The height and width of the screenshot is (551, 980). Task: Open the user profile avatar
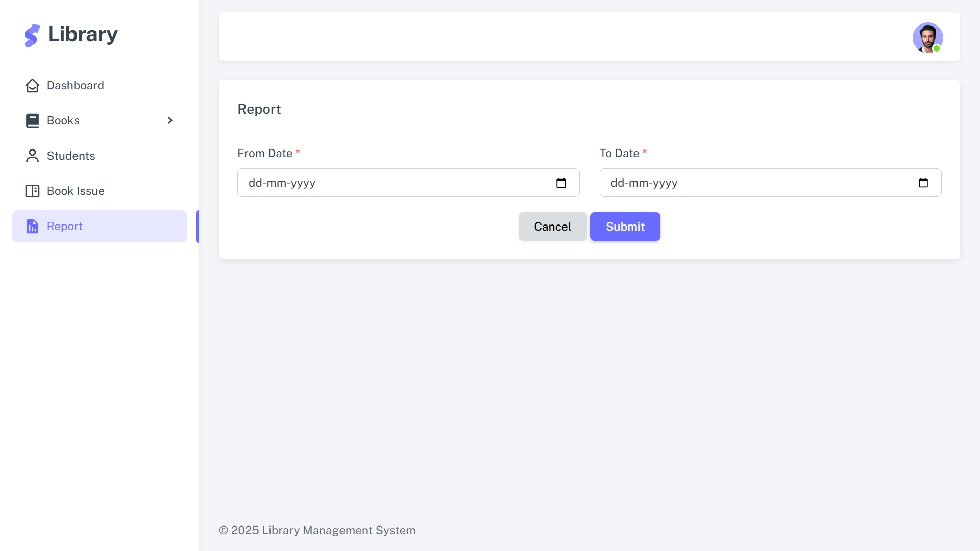pyautogui.click(x=927, y=37)
